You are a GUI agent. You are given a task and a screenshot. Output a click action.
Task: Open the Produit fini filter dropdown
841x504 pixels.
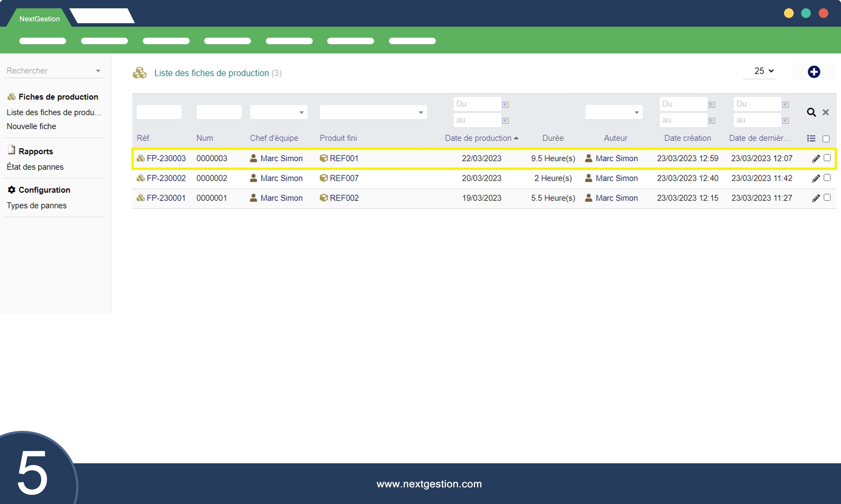click(373, 112)
